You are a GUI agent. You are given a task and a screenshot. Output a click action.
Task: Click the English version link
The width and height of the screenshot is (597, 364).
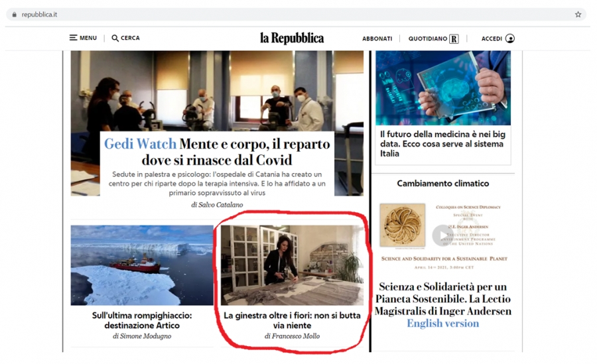[x=443, y=324]
